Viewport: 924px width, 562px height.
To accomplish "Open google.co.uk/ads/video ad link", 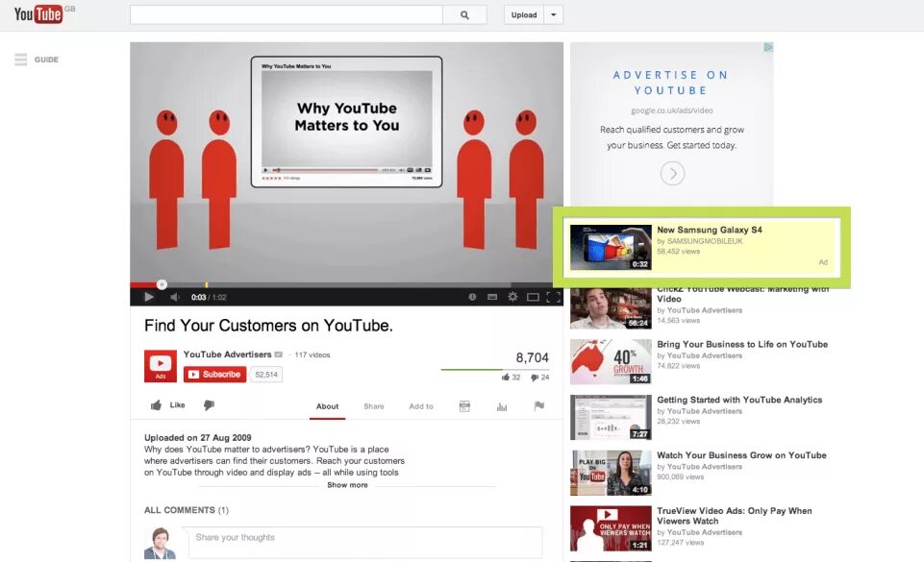I will (672, 110).
